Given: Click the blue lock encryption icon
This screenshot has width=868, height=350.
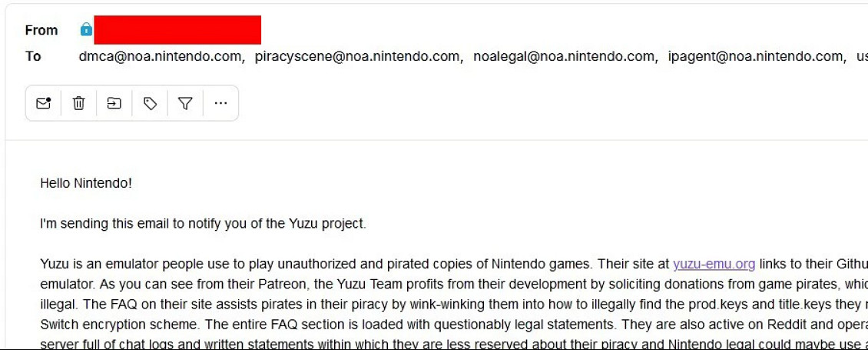Looking at the screenshot, I should (x=86, y=30).
